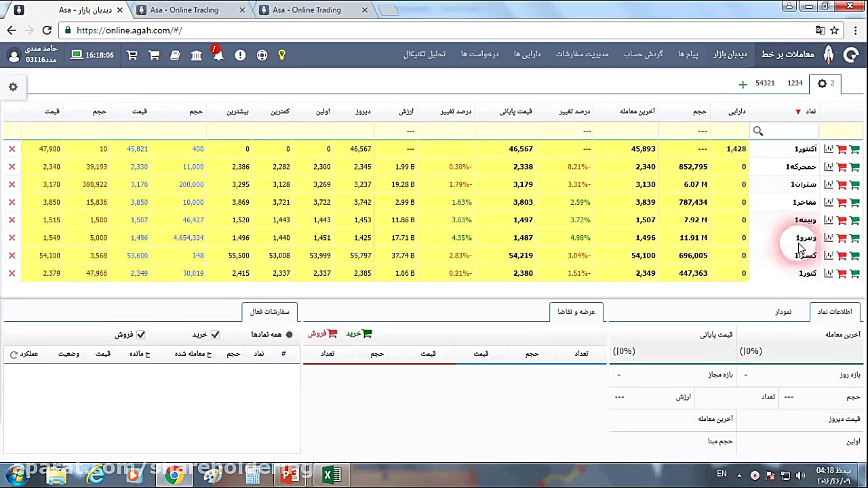Click the green خرید button in depth panel
This screenshot has height=488, width=868.
[x=359, y=333]
